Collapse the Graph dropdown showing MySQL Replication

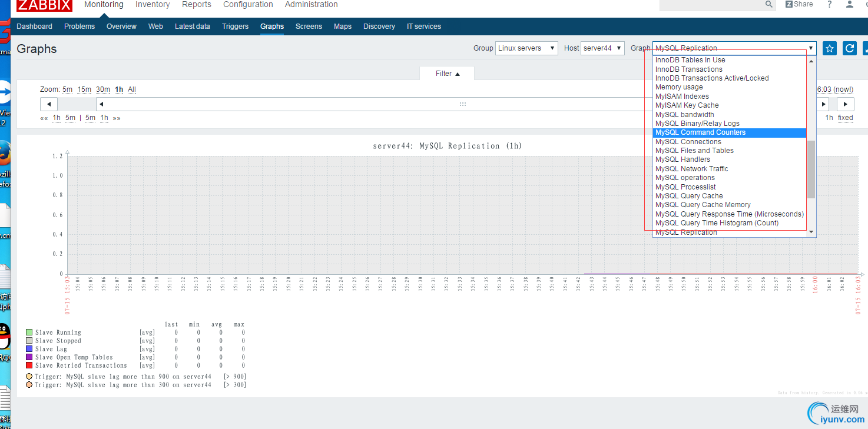pyautogui.click(x=734, y=48)
